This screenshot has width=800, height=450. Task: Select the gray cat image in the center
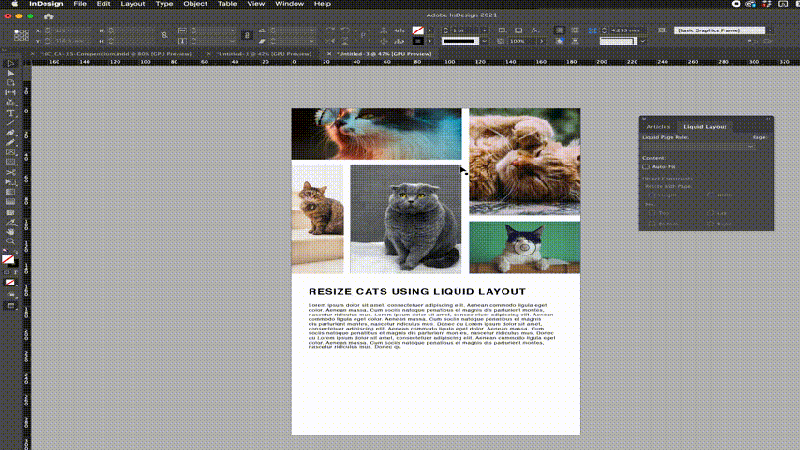406,219
